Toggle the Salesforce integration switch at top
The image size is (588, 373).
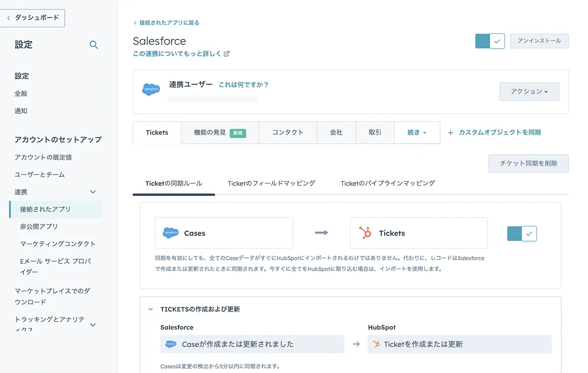490,41
